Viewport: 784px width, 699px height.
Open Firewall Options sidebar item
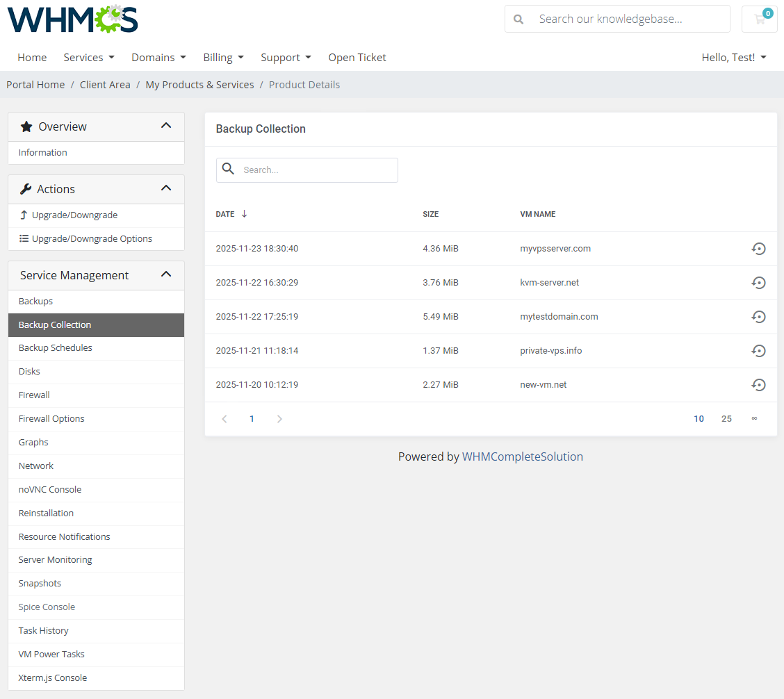[x=96, y=418]
